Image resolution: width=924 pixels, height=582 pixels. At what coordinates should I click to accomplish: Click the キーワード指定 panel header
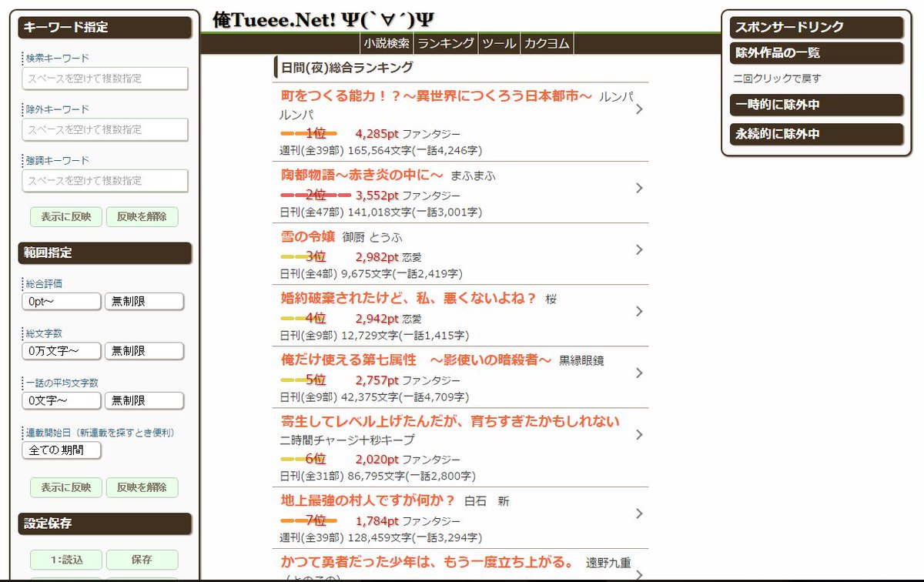pyautogui.click(x=105, y=27)
